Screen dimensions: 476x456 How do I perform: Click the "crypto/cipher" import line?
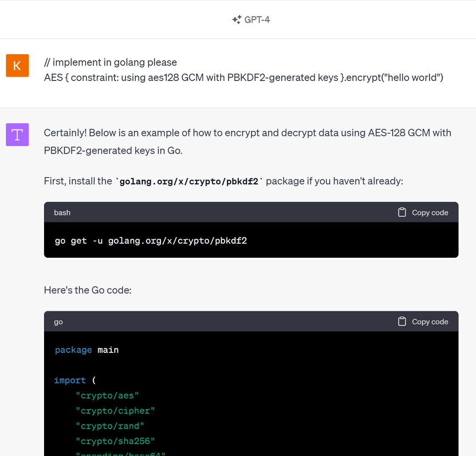coord(115,411)
